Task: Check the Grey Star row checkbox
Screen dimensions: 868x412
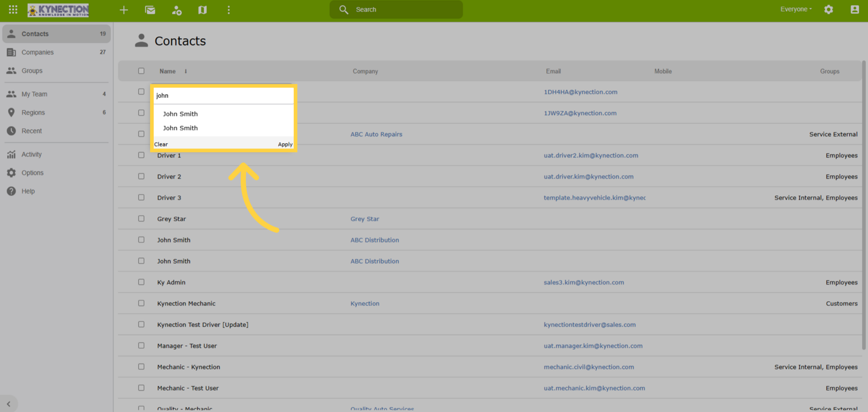Action: pyautogui.click(x=141, y=219)
